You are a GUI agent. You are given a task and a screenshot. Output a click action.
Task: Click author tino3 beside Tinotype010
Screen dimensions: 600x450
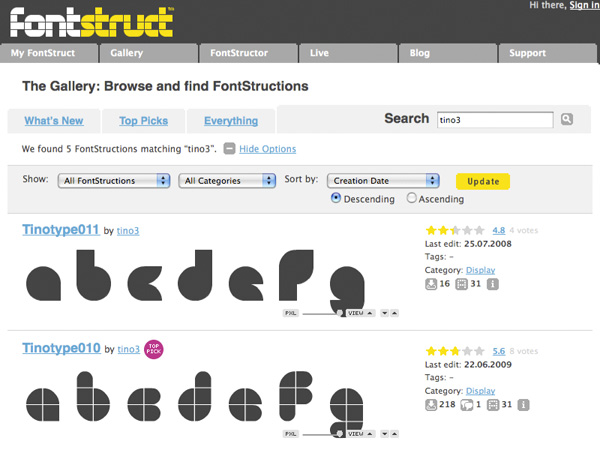[x=129, y=349]
